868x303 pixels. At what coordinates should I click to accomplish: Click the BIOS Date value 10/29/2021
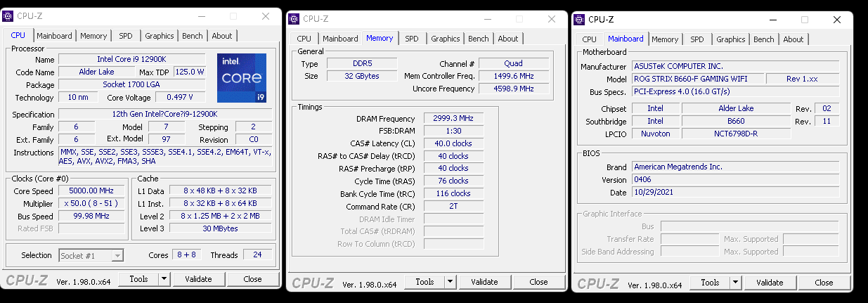(735, 193)
